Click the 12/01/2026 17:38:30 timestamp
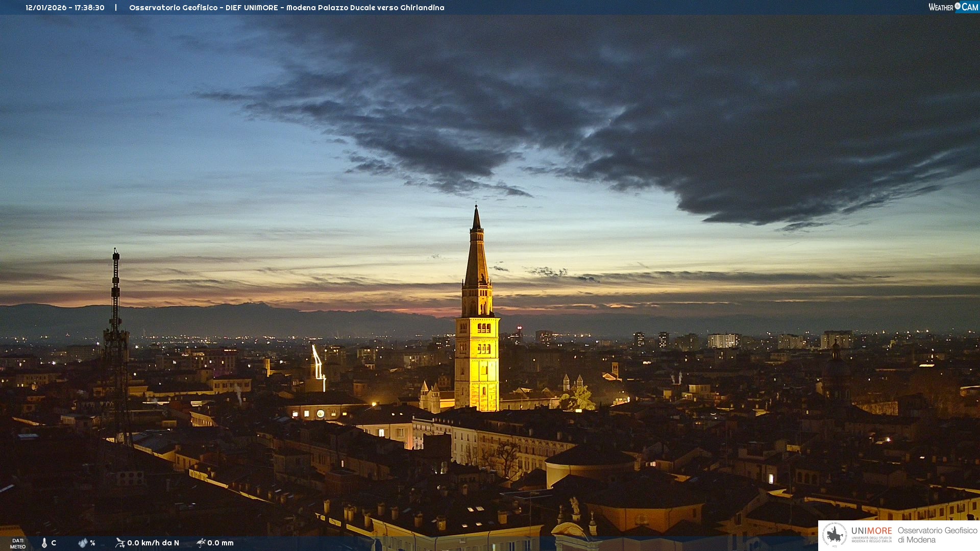Screen dimensions: 980x551 click(65, 8)
